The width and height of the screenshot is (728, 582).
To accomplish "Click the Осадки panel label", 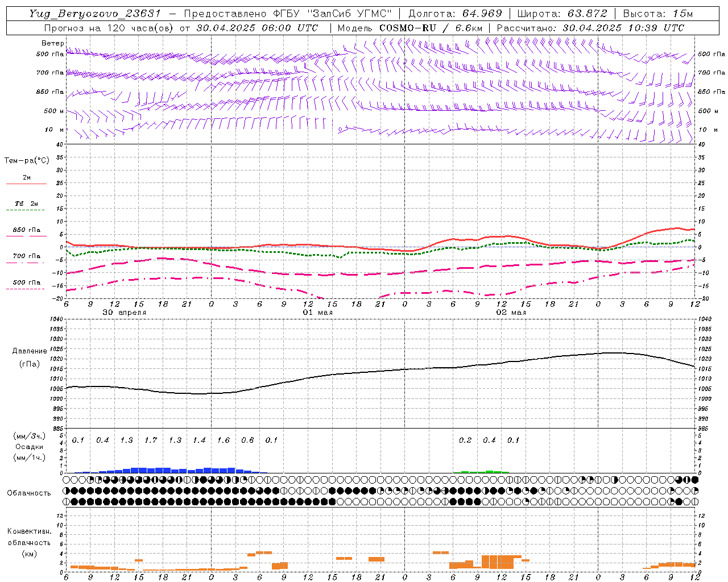I will coord(29,447).
